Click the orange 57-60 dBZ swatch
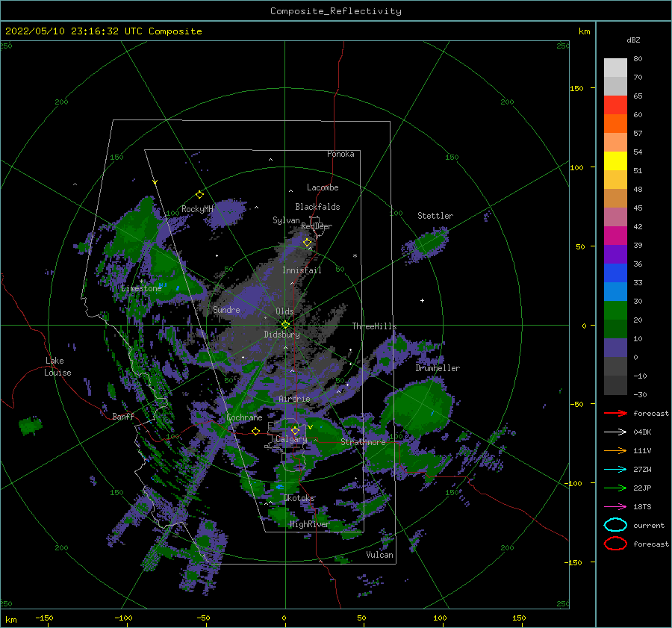Screen dimensions: 672x628 coord(615,123)
